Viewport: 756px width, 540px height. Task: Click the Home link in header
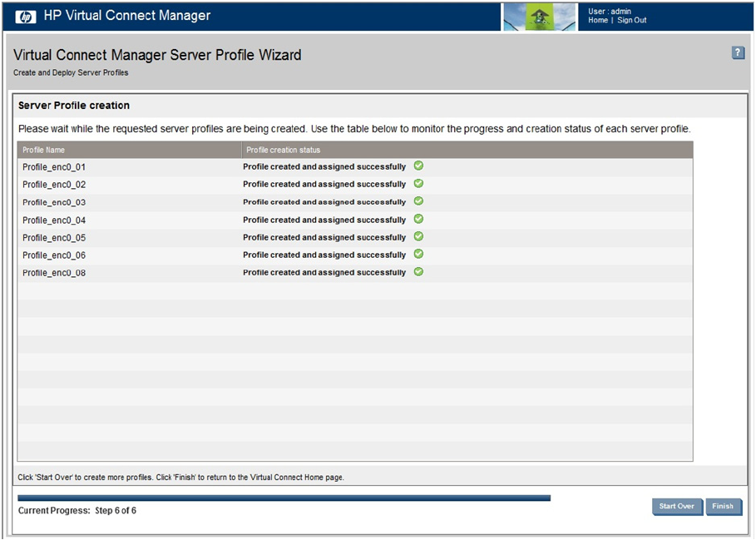coord(597,21)
